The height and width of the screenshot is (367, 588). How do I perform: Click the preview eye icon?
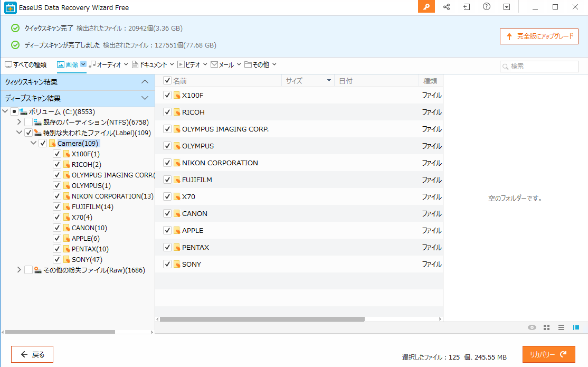532,327
